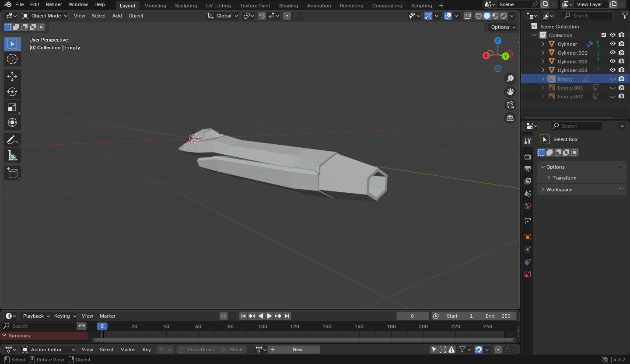
Task: Switch perspective/orthographic grid icon
Action: pos(510,118)
